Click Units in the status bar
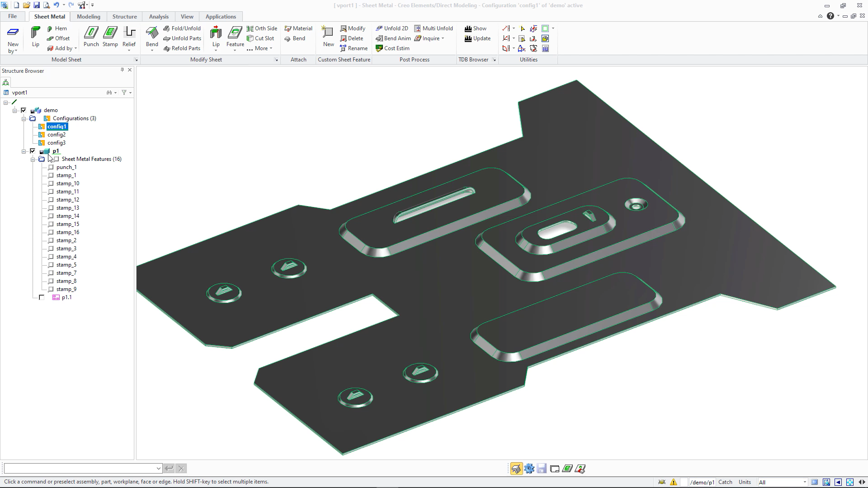The image size is (868, 488). (x=745, y=482)
